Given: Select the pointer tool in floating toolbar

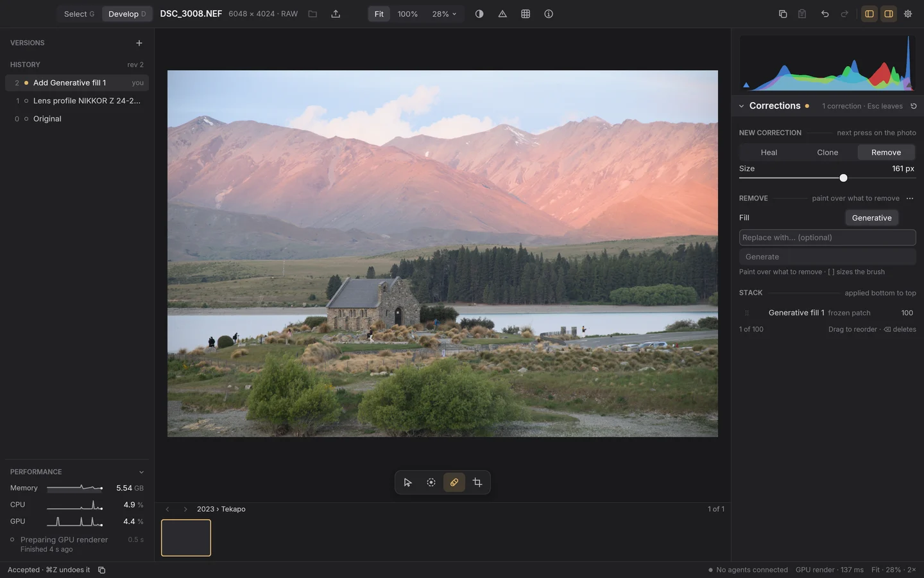Looking at the screenshot, I should point(408,482).
